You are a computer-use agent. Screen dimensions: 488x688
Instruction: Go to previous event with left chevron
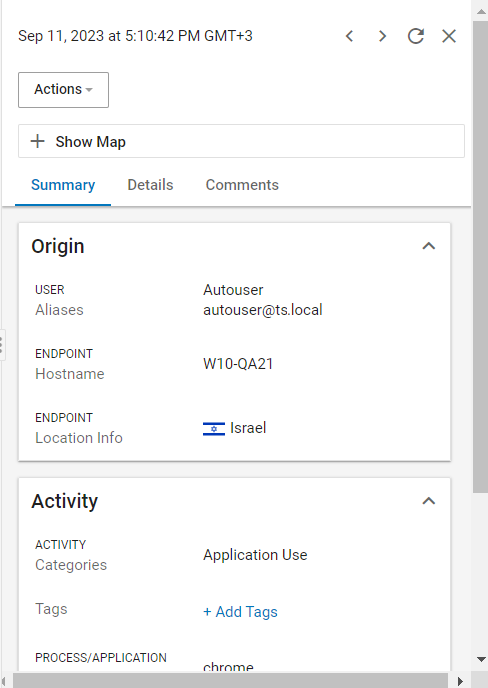(x=349, y=36)
